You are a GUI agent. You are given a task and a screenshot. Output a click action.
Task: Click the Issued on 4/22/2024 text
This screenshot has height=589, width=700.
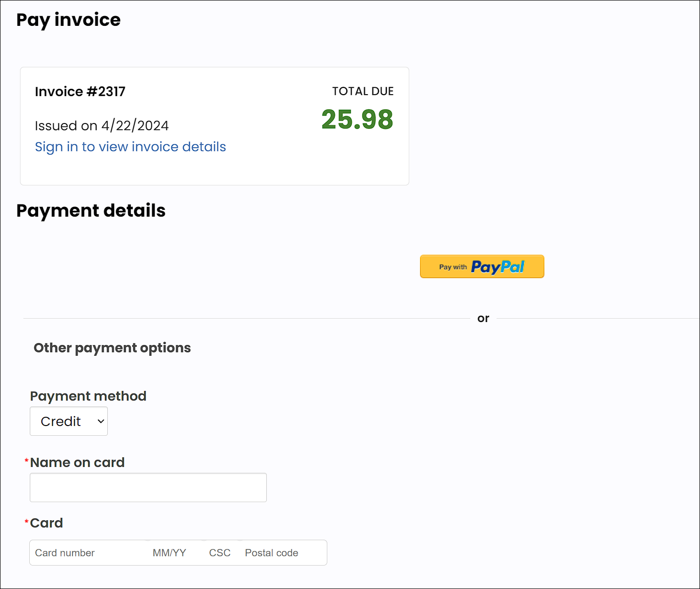(x=101, y=126)
